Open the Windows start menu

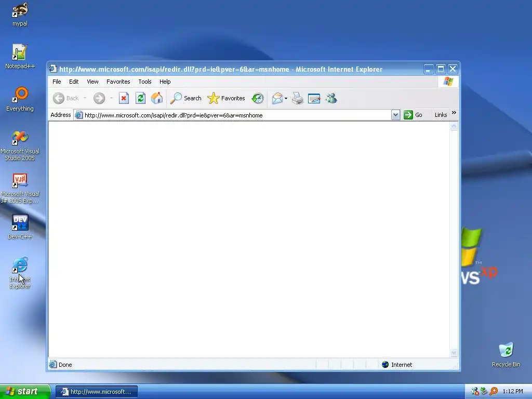tap(25, 391)
